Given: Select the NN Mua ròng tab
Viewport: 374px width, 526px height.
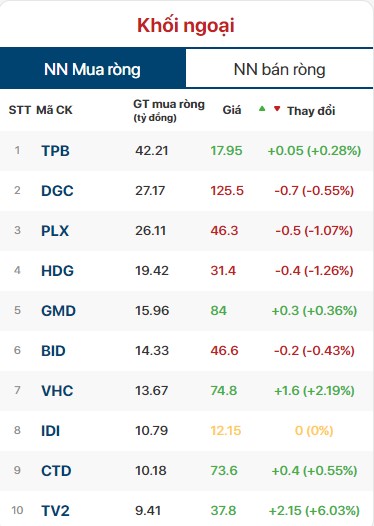Looking at the screenshot, I should tap(93, 69).
